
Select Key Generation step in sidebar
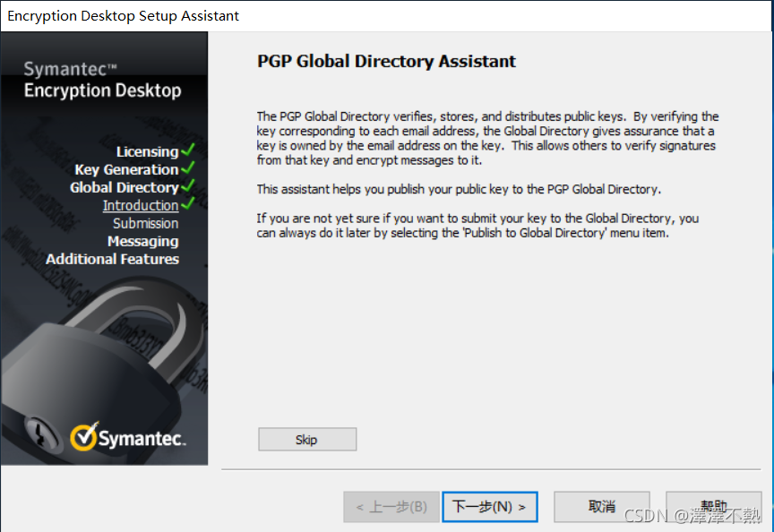click(x=126, y=170)
